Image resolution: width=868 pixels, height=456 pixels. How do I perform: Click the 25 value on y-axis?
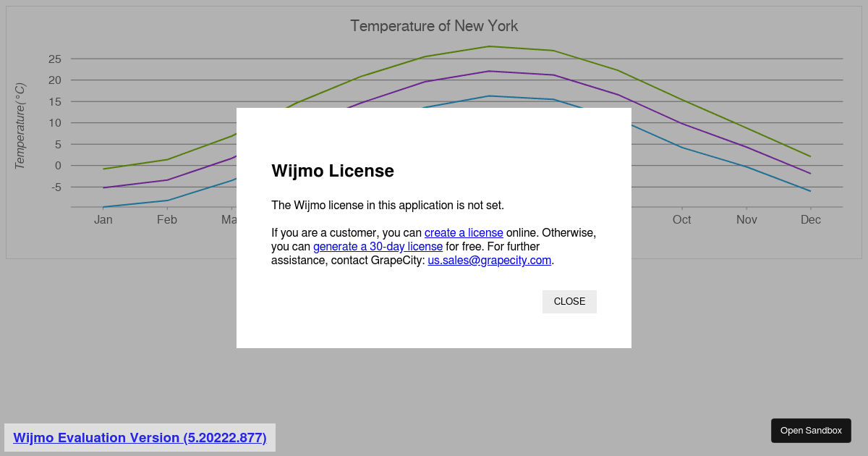[55, 59]
